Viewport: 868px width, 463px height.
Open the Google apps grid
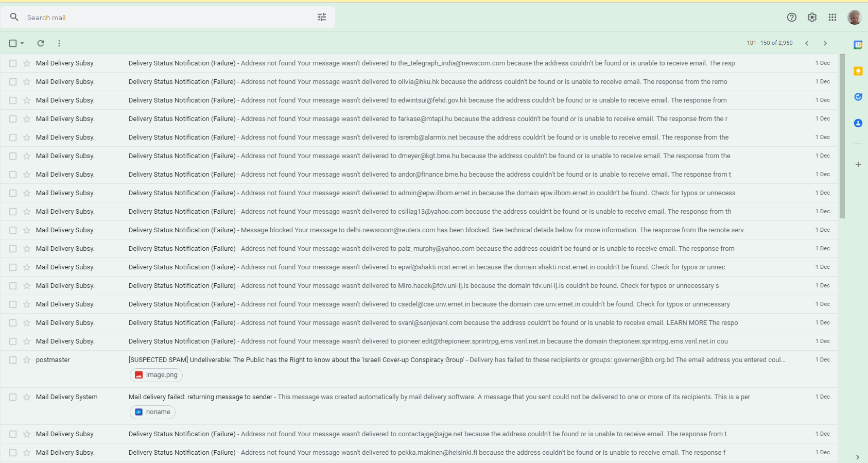(x=832, y=18)
